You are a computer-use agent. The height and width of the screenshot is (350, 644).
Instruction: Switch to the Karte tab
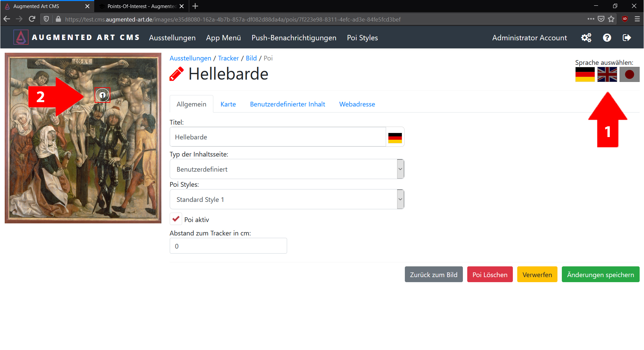228,104
